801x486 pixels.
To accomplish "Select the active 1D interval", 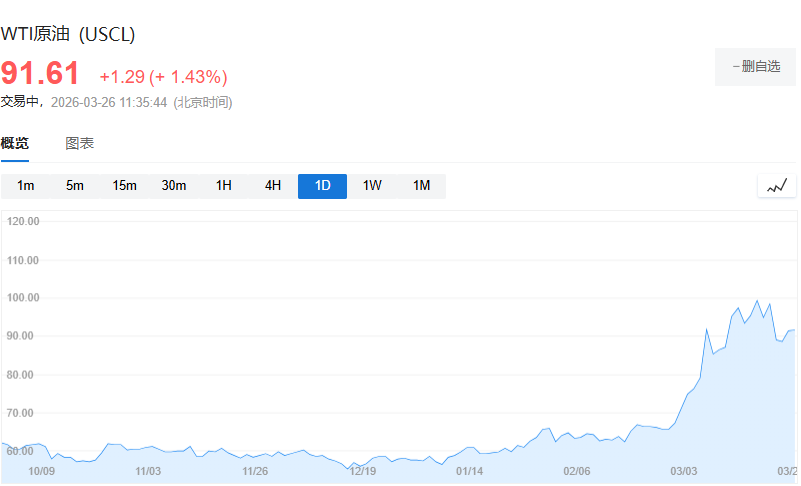I will pyautogui.click(x=322, y=186).
